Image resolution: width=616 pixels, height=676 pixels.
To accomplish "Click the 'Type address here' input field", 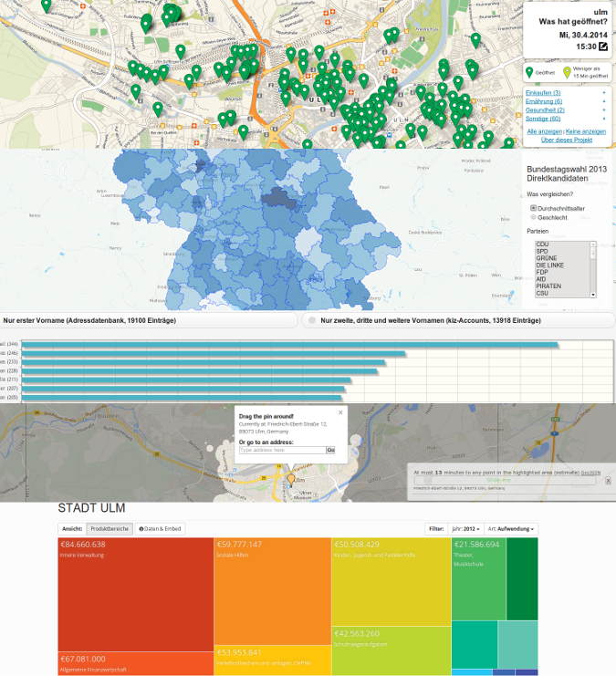I will coord(282,450).
